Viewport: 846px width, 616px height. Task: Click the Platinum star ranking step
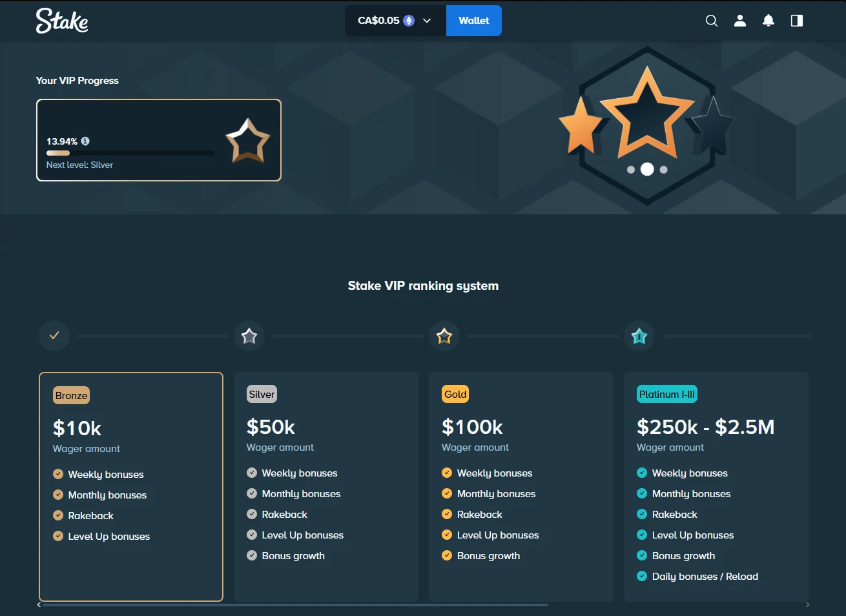click(639, 336)
